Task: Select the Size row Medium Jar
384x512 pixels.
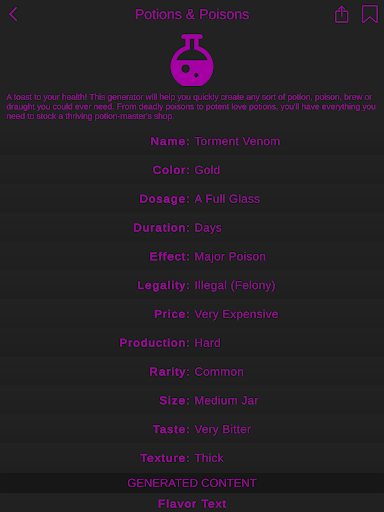Action: click(x=192, y=401)
